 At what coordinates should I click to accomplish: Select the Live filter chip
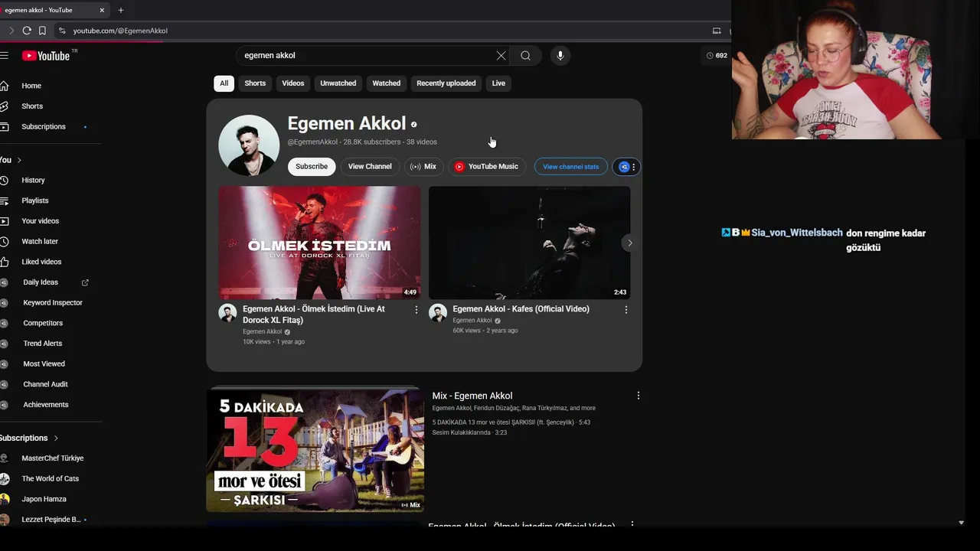498,83
